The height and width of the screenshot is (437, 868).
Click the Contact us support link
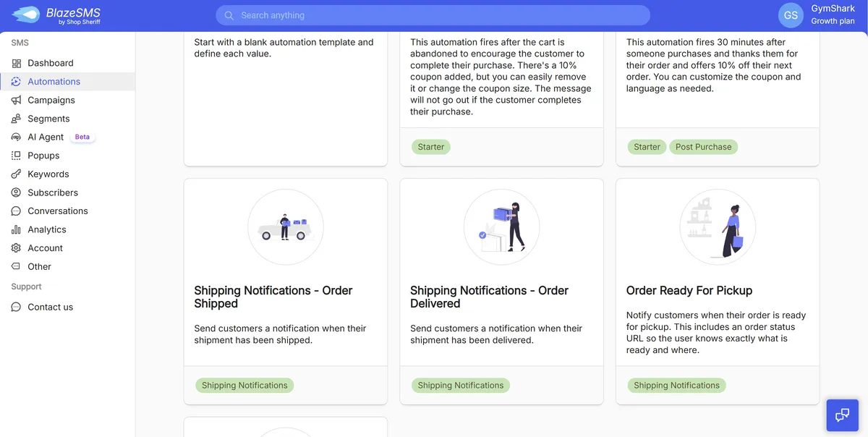tap(50, 307)
